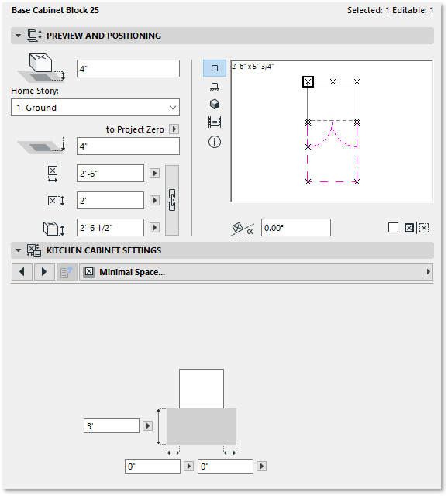The image size is (448, 496).
Task: Disable mirroring with the empty square toggle
Action: 393,227
